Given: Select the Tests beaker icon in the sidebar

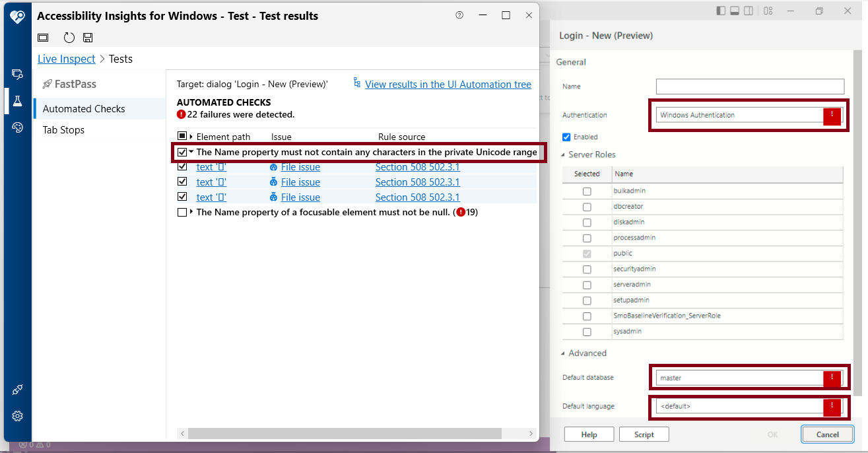Looking at the screenshot, I should (x=17, y=100).
